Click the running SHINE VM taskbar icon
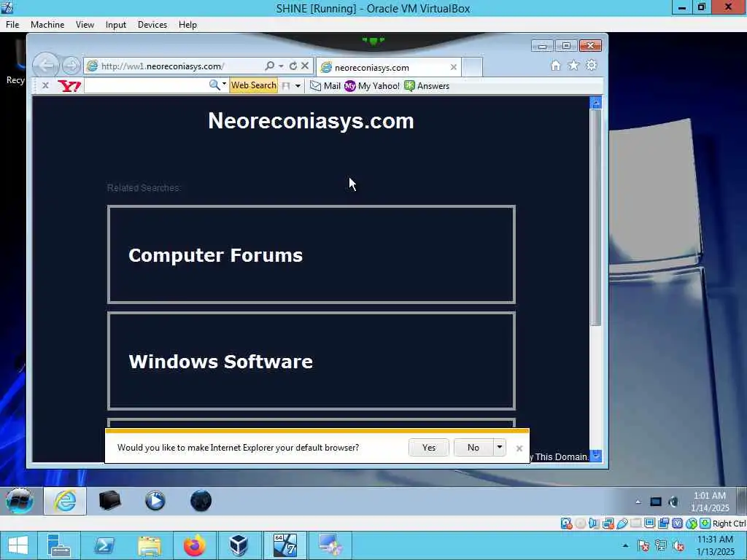 pyautogui.click(x=285, y=545)
